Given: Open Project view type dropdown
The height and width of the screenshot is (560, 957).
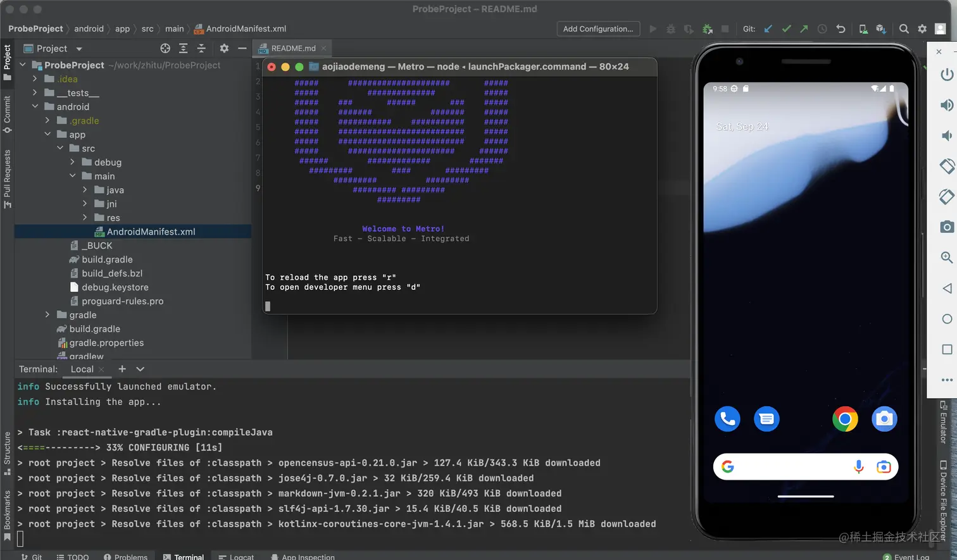Looking at the screenshot, I should coord(79,49).
